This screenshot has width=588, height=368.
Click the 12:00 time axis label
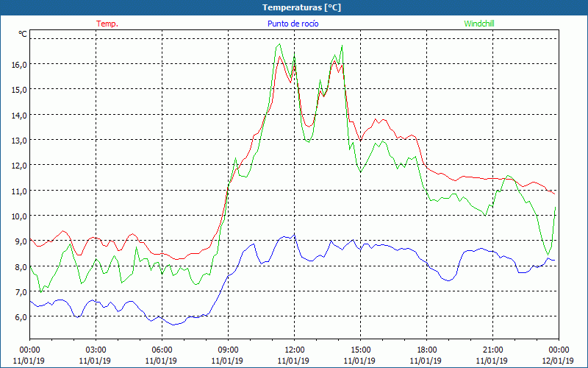(x=294, y=350)
